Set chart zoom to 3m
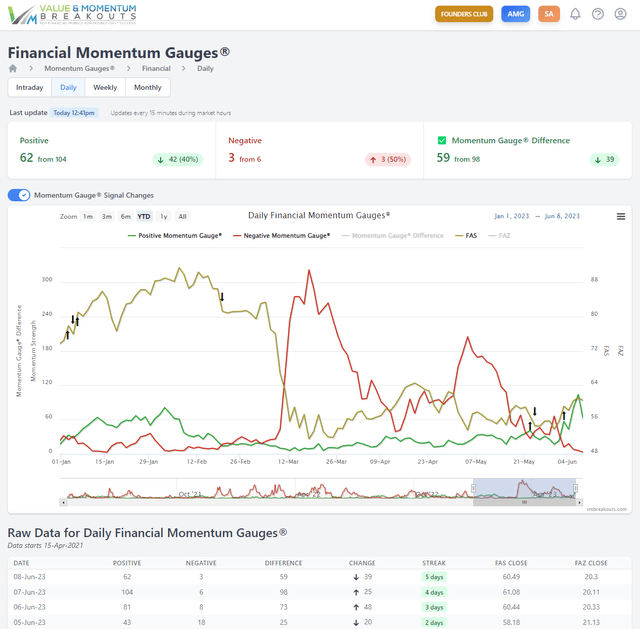 click(107, 216)
